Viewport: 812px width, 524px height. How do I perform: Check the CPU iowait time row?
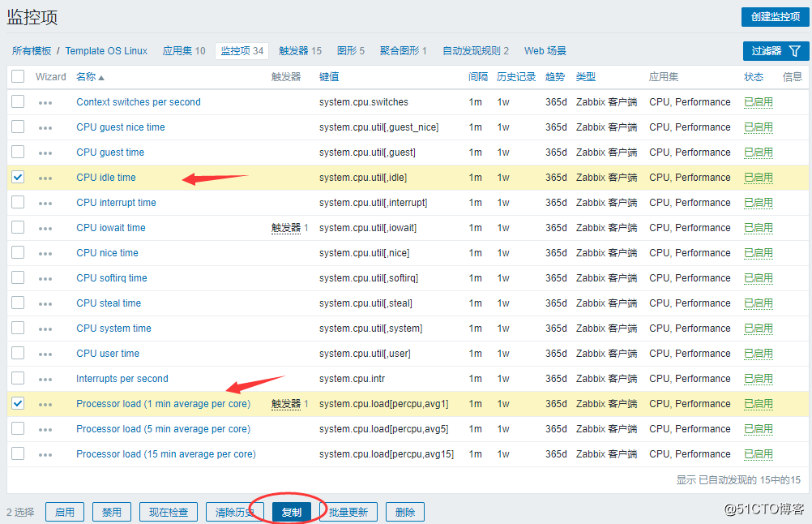[18, 227]
